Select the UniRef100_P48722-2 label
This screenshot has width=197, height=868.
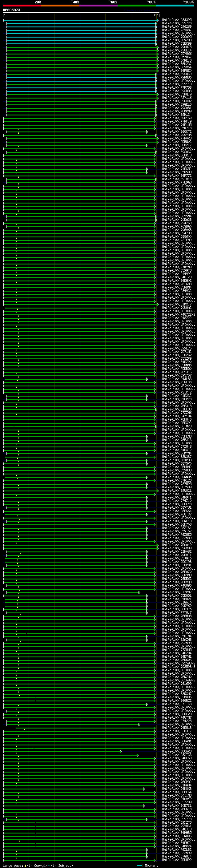[x=179, y=314]
